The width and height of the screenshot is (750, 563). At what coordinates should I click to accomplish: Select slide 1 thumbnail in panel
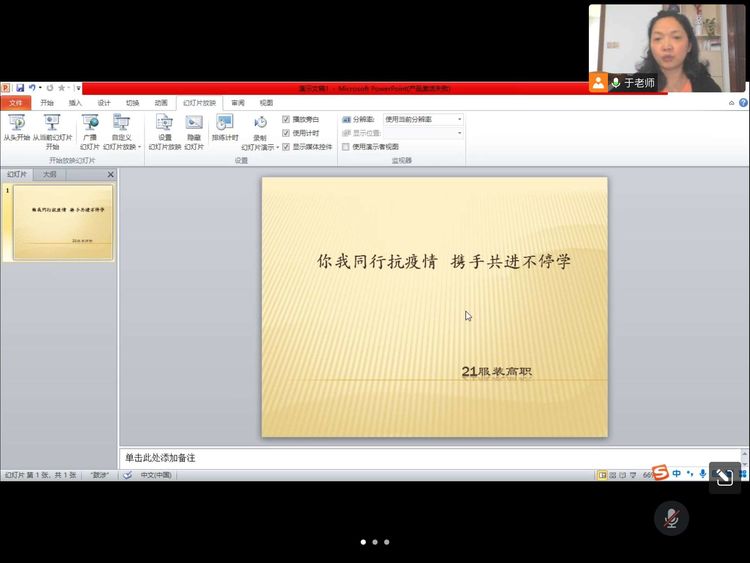(63, 222)
